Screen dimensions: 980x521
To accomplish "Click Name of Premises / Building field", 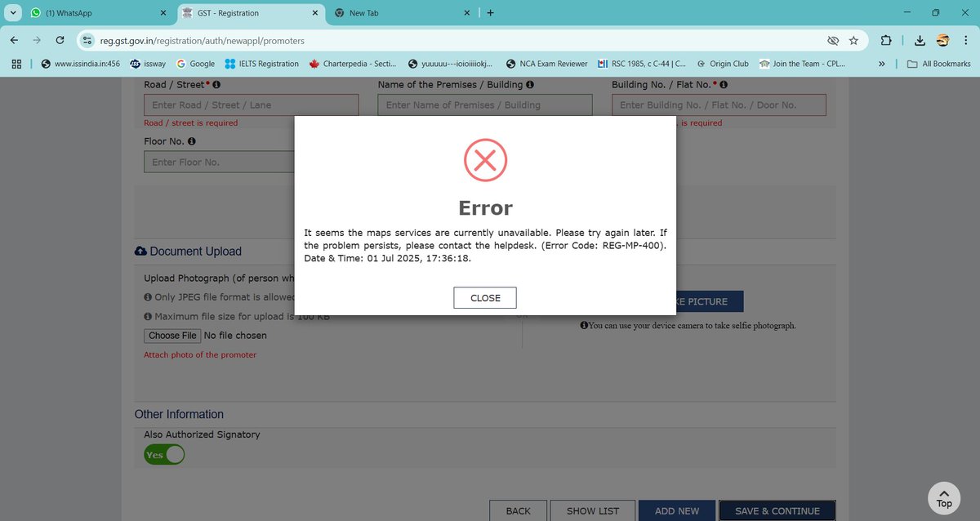I will [x=485, y=105].
